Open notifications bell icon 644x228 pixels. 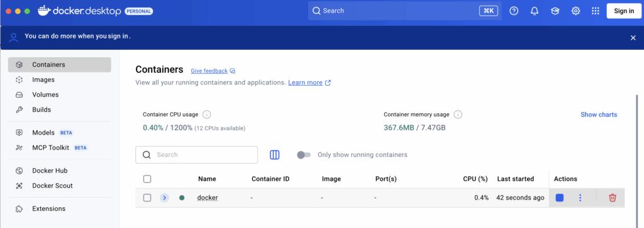(x=535, y=11)
